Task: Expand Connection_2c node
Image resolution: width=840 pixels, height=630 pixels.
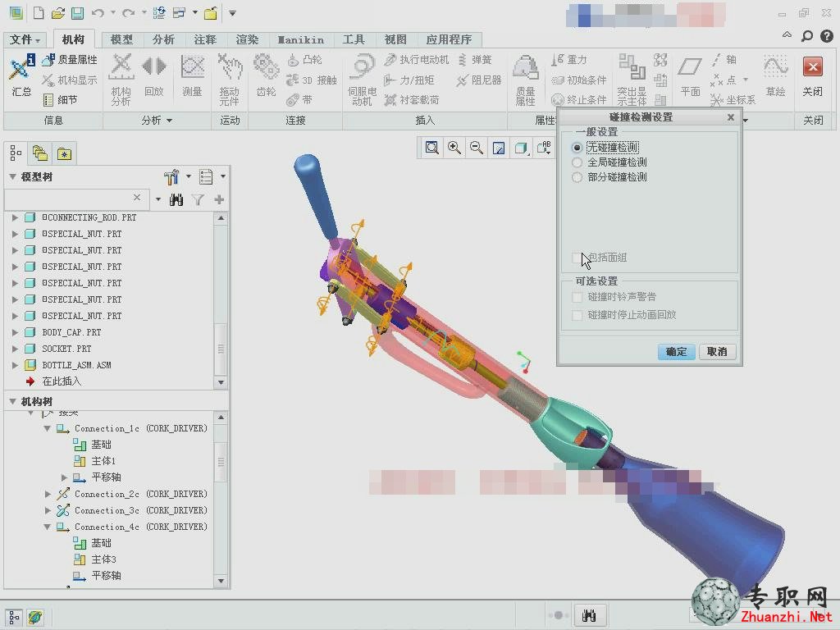Action: click(48, 494)
